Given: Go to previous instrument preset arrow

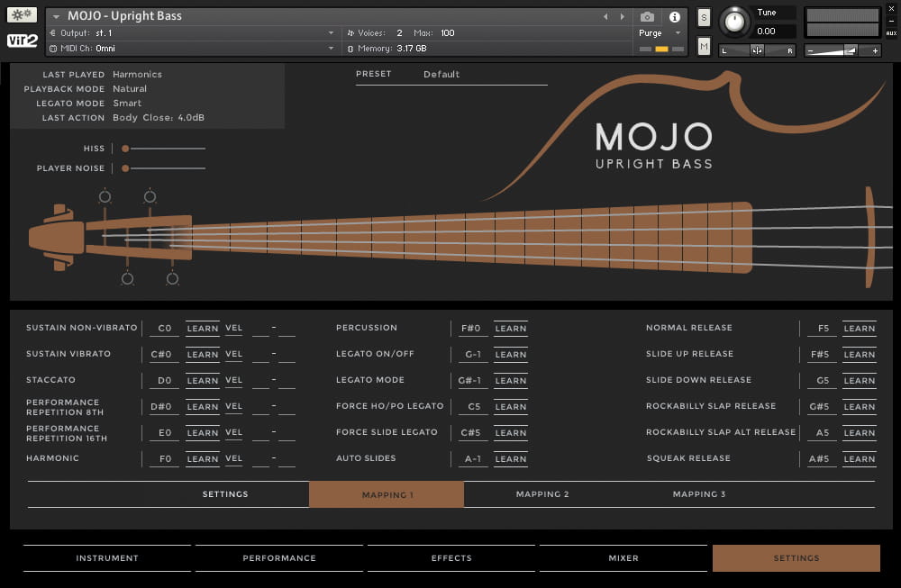Looking at the screenshot, I should pos(605,16).
